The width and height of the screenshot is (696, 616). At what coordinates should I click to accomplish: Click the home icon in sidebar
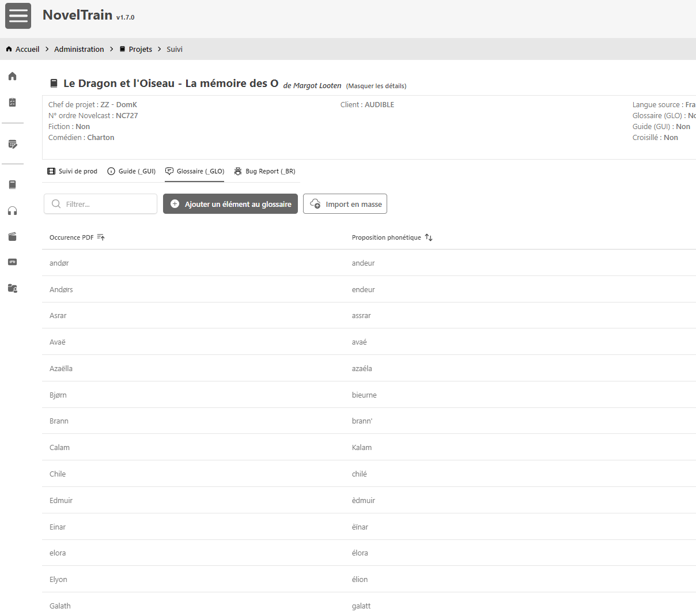pyautogui.click(x=13, y=76)
